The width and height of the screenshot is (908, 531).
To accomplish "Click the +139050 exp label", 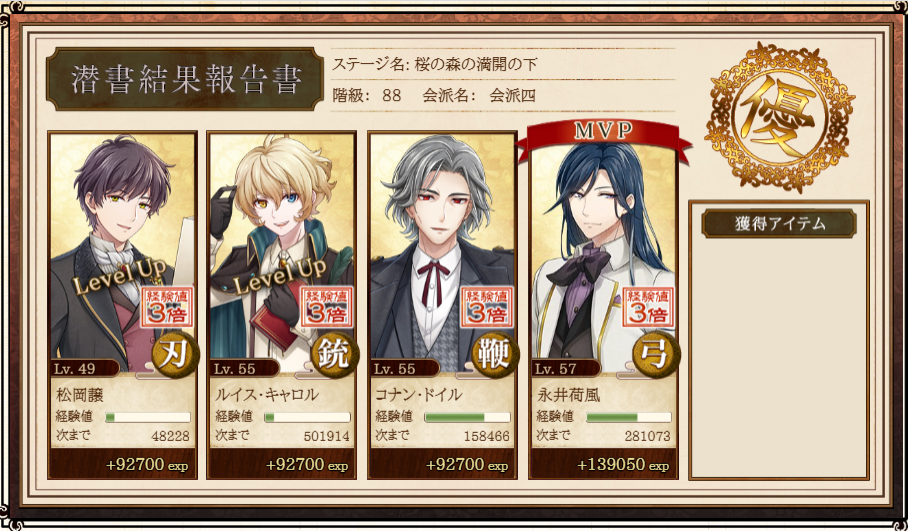I will 623,465.
